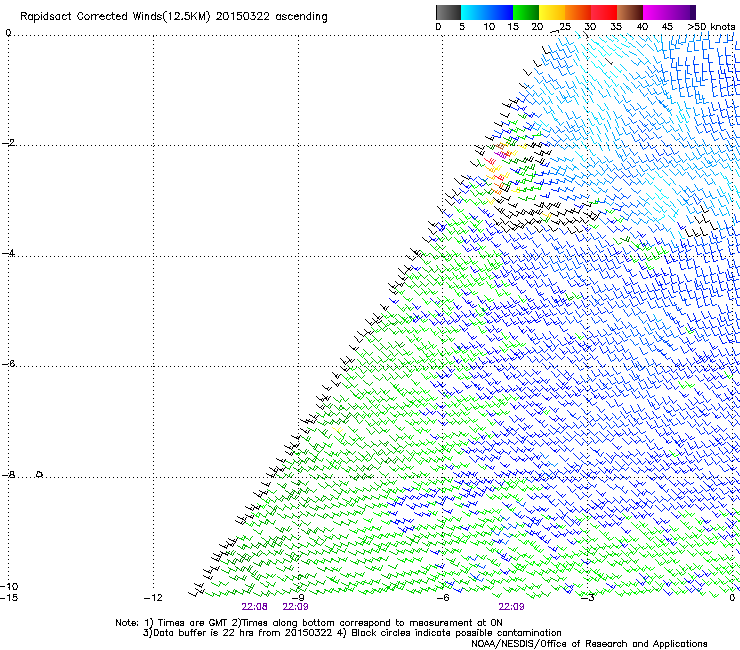The height and width of the screenshot is (650, 740).
Task: Select the orange 25-30 knots legend swatch
Action: pos(578,12)
